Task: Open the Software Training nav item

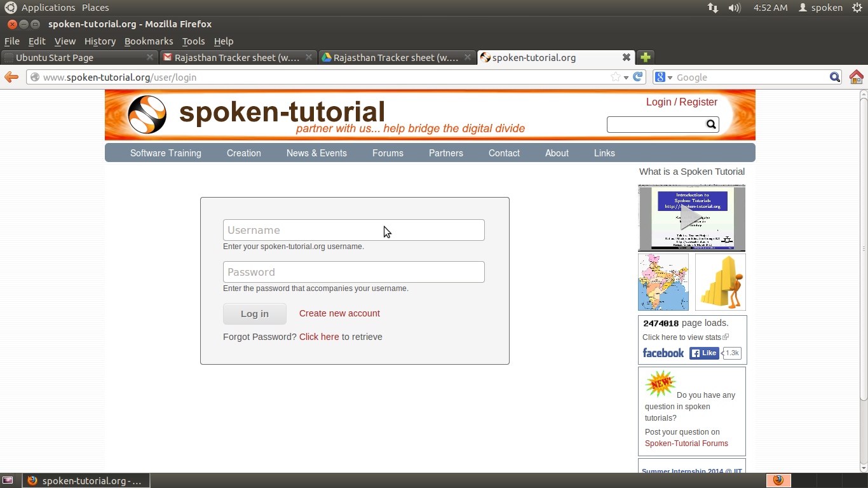Action: tap(165, 153)
